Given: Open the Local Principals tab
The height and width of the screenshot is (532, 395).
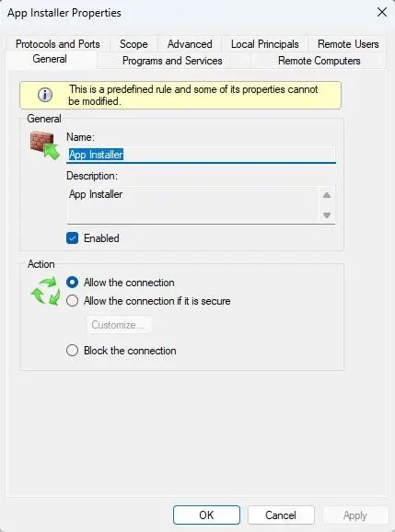Looking at the screenshot, I should (264, 44).
